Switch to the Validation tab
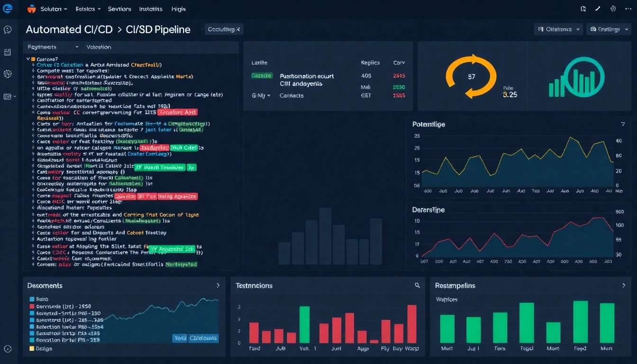Screen dimensions: 637x364 (x=99, y=47)
